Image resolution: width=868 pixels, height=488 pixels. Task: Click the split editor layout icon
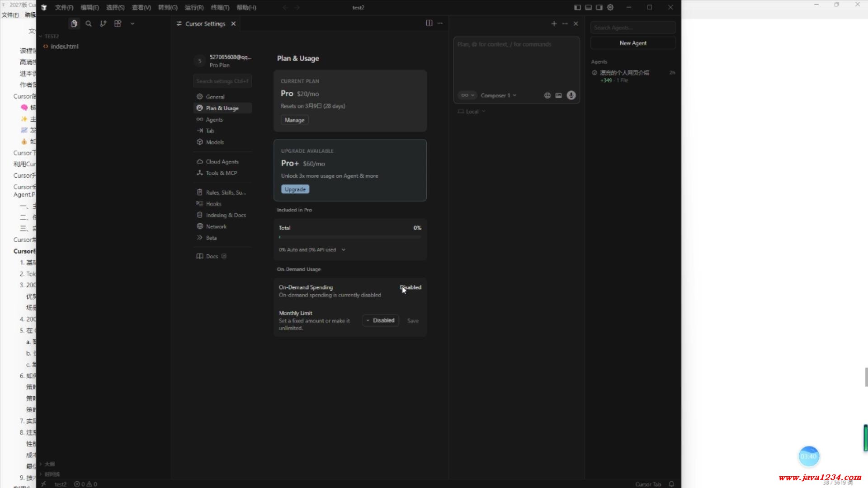[429, 23]
